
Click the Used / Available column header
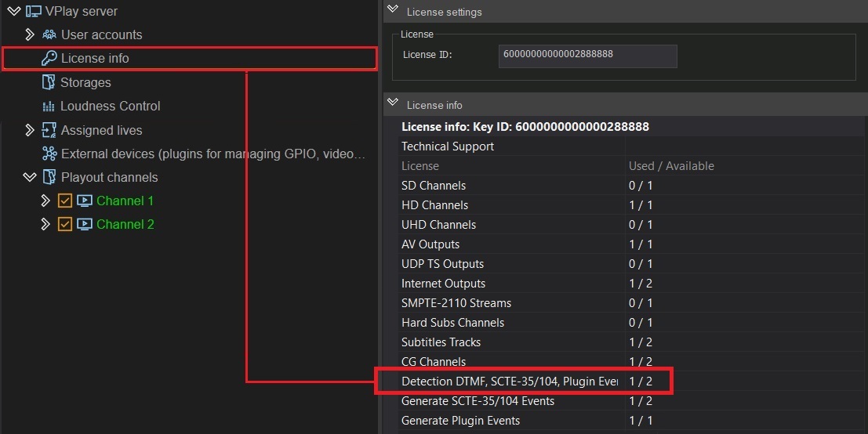[x=671, y=166]
